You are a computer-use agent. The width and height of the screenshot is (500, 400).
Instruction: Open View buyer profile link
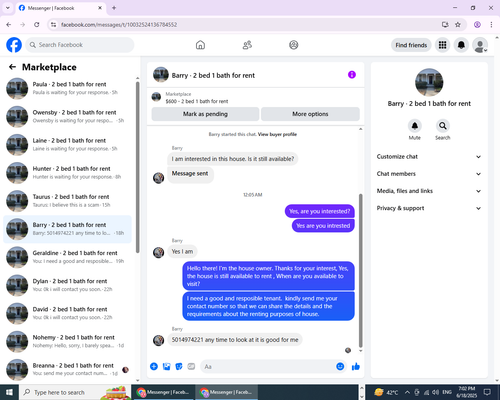277,134
